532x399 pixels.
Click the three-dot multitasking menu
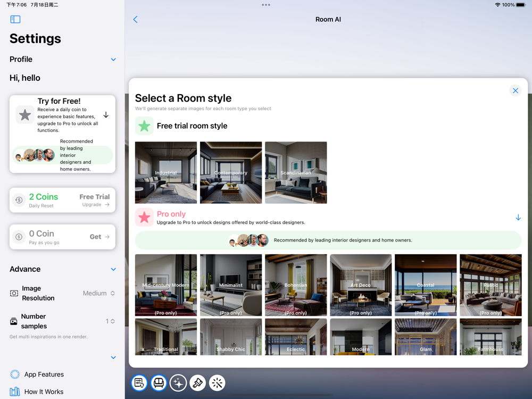[266, 5]
